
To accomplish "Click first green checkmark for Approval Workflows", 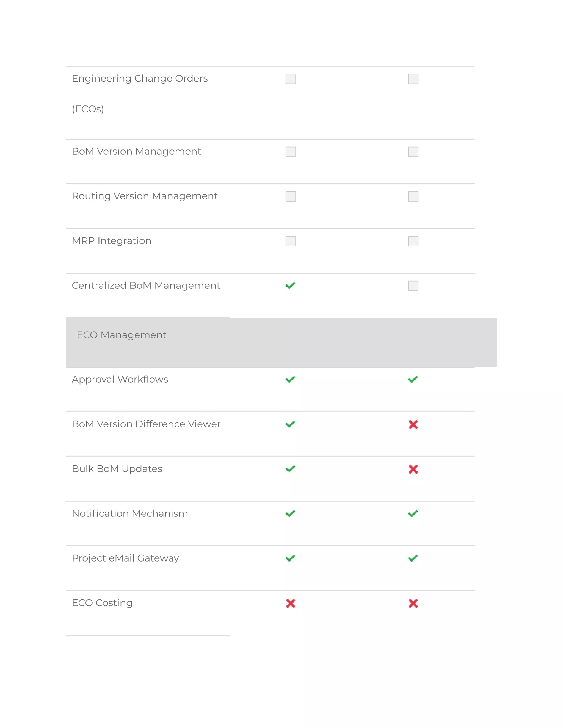I will (x=290, y=380).
